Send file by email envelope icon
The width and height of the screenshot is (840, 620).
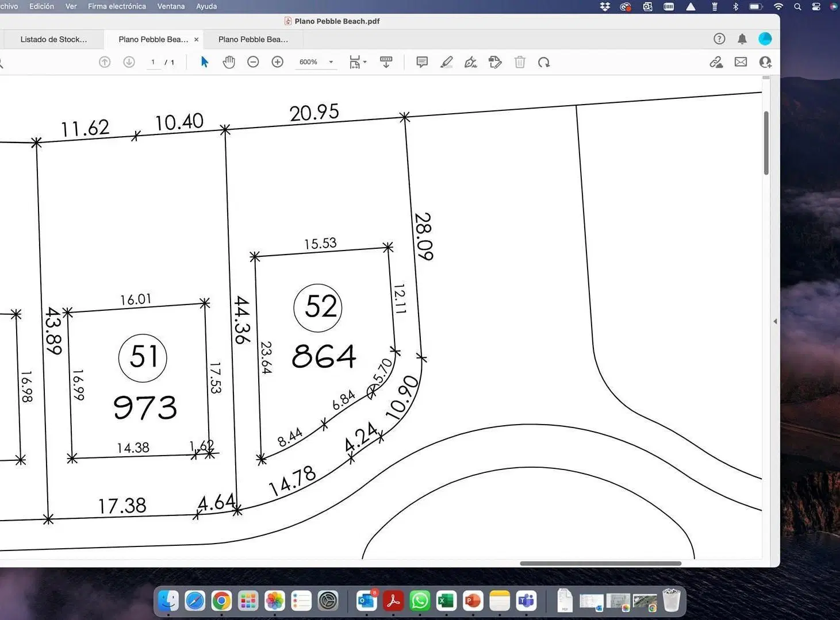click(x=741, y=62)
